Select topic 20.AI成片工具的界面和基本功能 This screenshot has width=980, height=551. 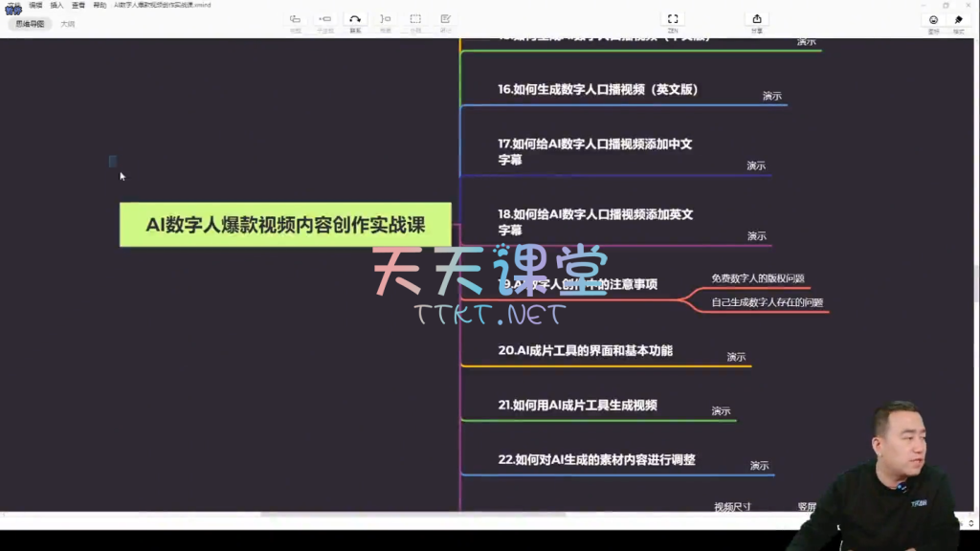tap(585, 351)
